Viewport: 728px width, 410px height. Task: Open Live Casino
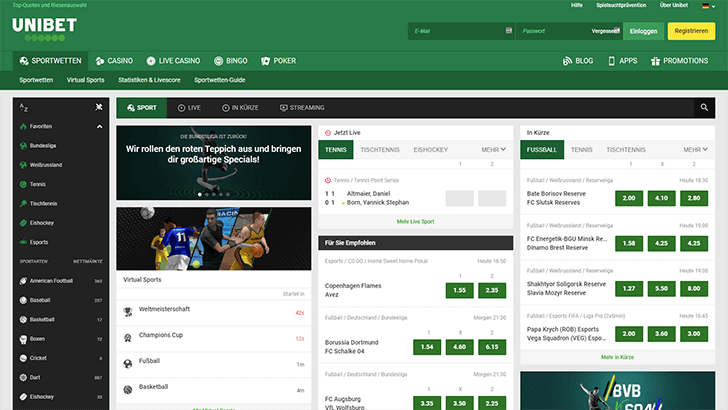[173, 61]
